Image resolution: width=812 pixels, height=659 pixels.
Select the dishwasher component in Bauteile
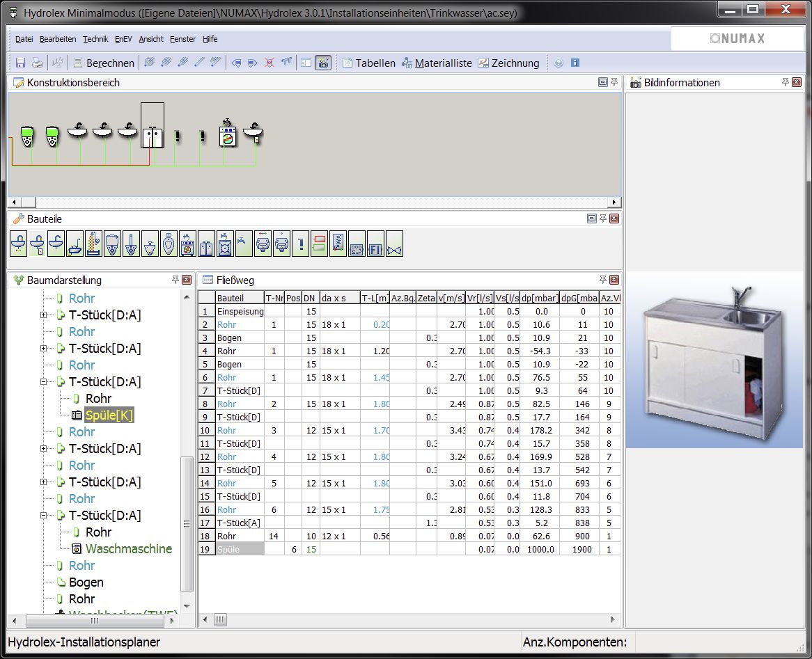click(225, 244)
